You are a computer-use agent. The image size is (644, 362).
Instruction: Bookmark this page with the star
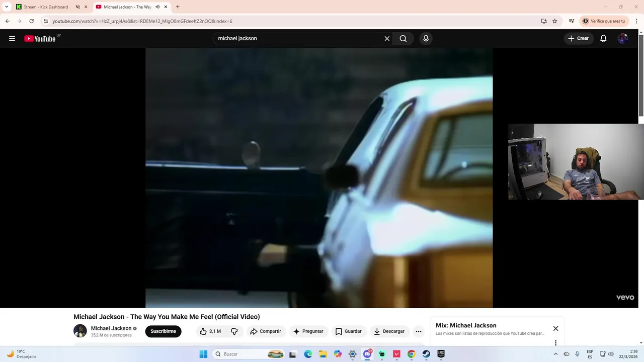click(x=555, y=21)
